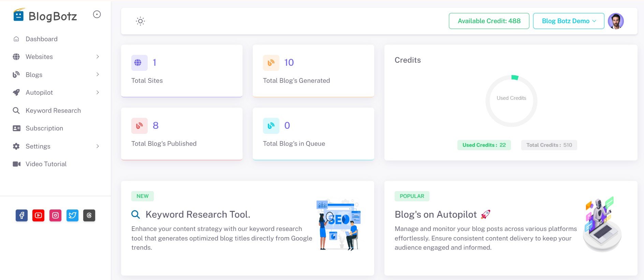Click the Instagram social icon
This screenshot has height=280, width=644.
(x=55, y=215)
